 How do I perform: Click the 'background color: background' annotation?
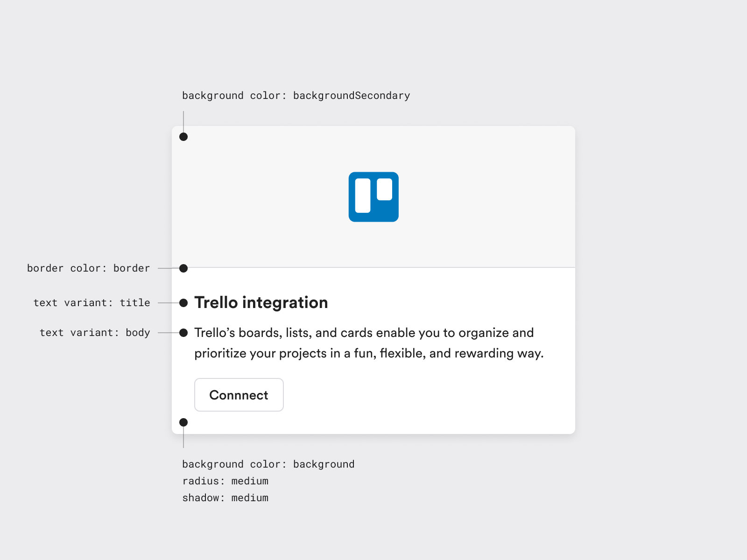268,464
